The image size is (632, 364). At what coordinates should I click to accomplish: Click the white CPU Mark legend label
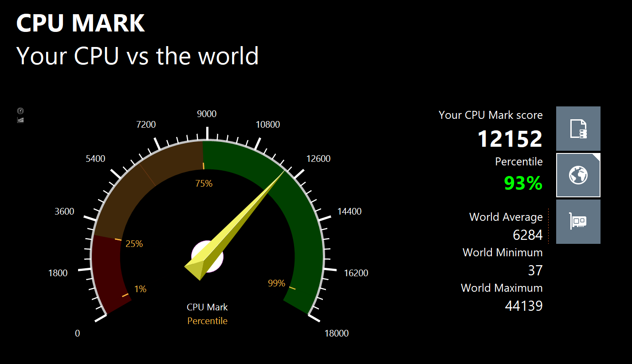pos(207,307)
